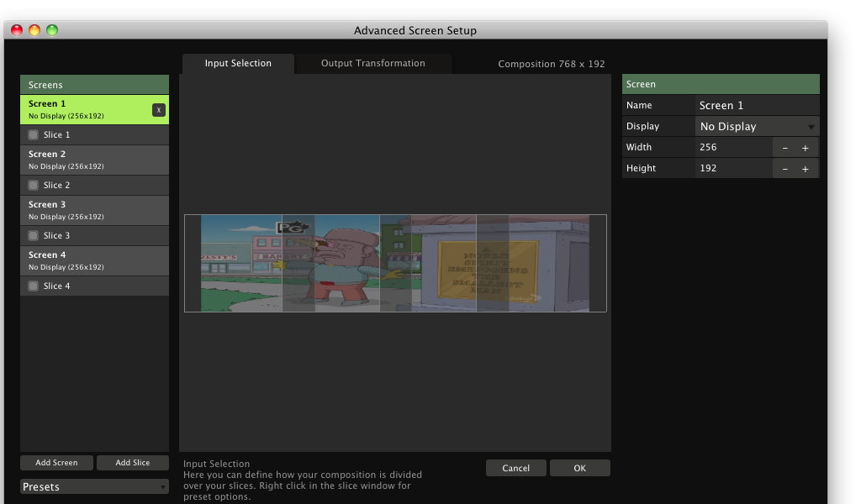The height and width of the screenshot is (504, 861).
Task: Click the Name field containing Screen 1
Action: (758, 105)
